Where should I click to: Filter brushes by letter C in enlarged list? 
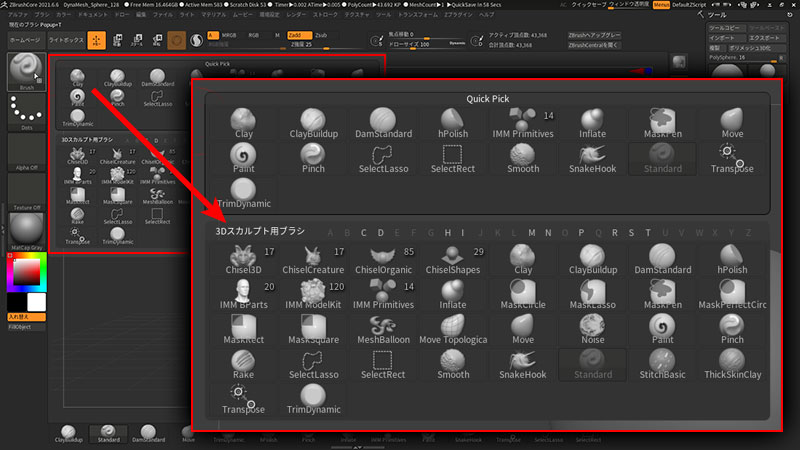[x=363, y=233]
